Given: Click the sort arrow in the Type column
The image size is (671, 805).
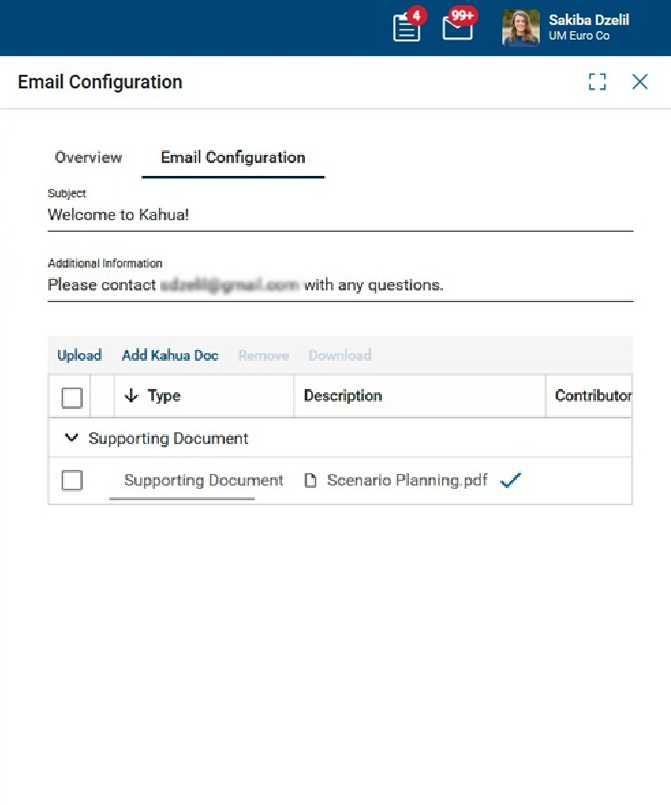Looking at the screenshot, I should 131,396.
